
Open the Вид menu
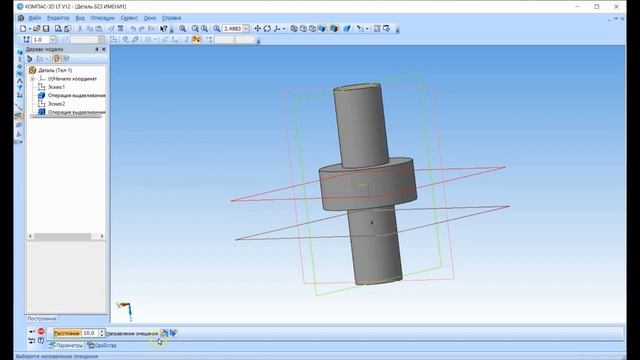click(x=80, y=18)
